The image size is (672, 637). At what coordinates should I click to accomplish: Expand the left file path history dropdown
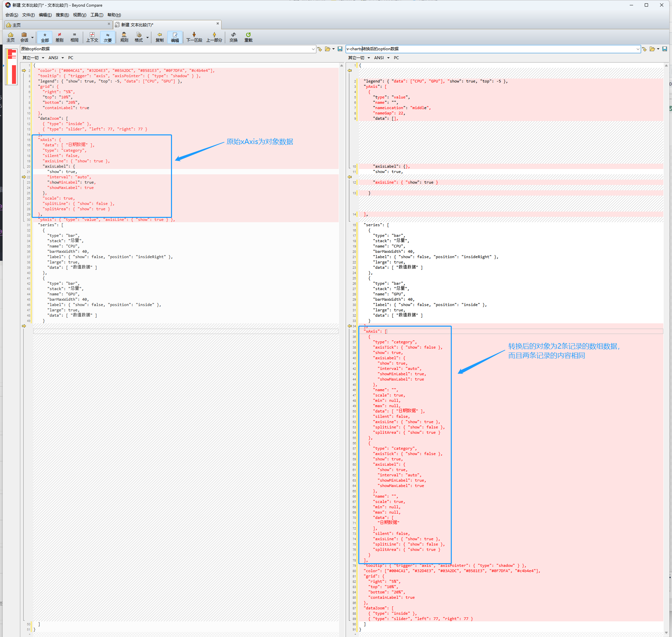[x=313, y=49]
